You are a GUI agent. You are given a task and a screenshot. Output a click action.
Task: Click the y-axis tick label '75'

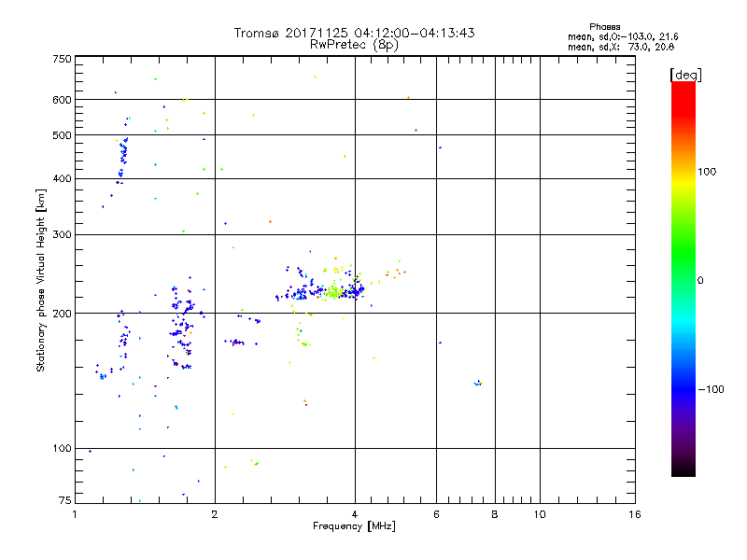[x=65, y=500]
